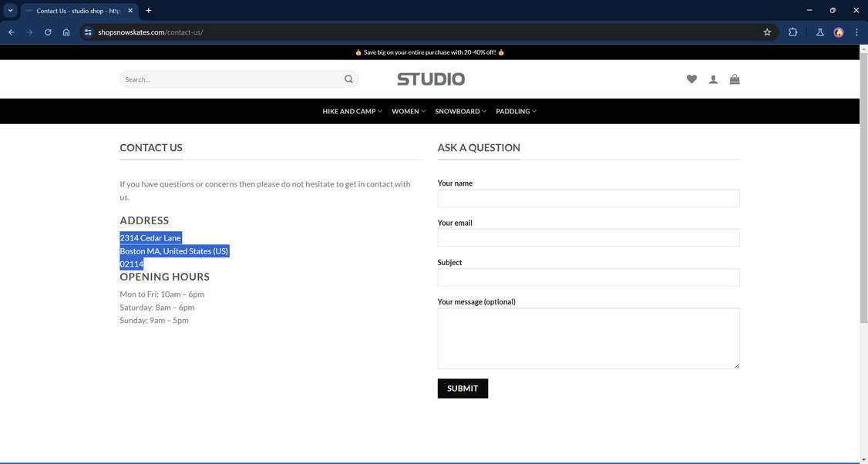Open a new browser tab
The width and height of the screenshot is (868, 464).
coord(148,11)
